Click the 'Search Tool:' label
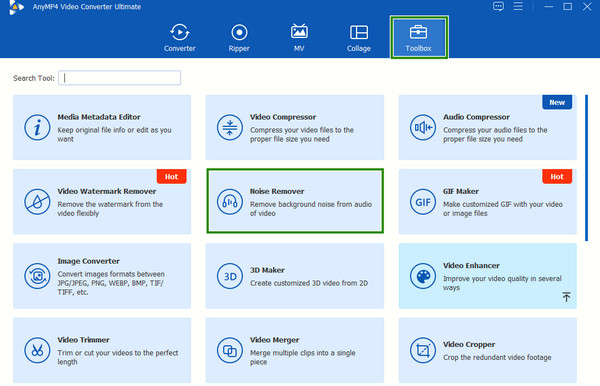Image resolution: width=600 pixels, height=386 pixels. tap(34, 78)
